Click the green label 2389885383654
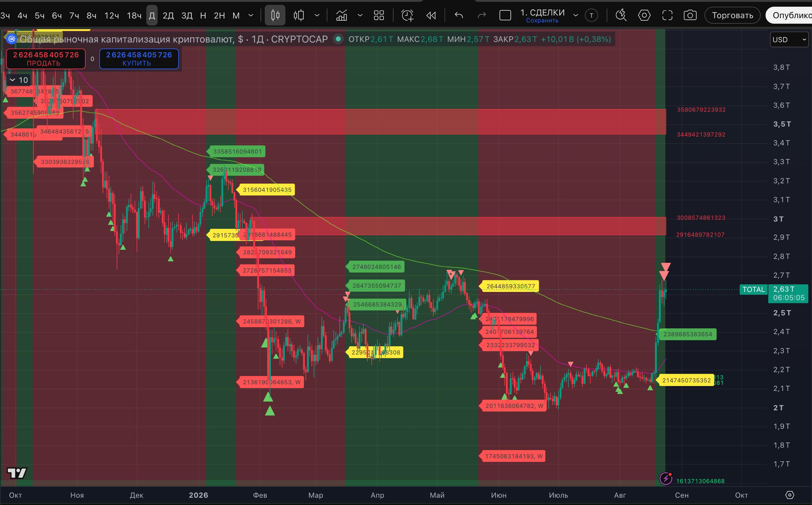Viewport: 812px width, 505px height. click(687, 334)
